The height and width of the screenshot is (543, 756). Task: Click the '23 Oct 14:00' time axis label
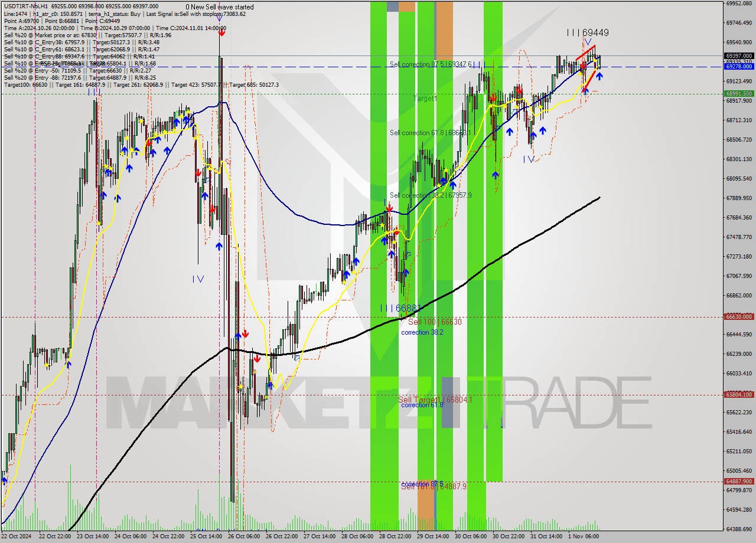(x=93, y=536)
